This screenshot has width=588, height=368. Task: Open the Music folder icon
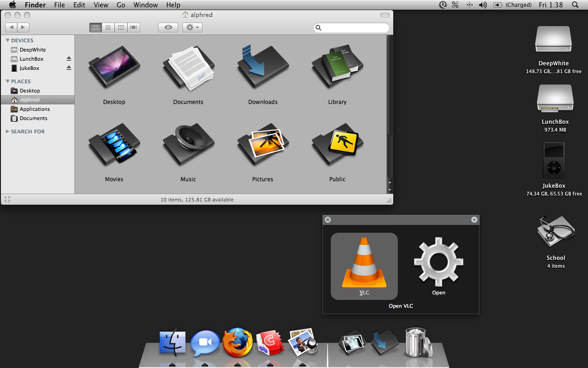(x=188, y=145)
